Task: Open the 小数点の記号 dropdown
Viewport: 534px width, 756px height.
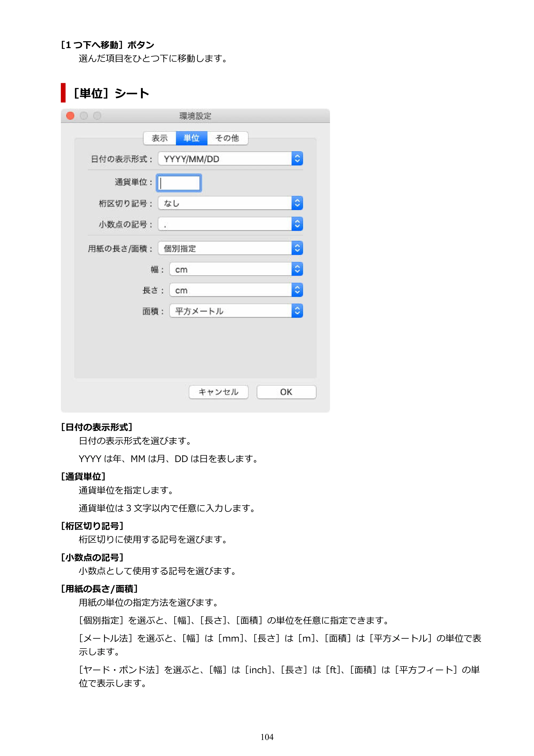Action: (x=230, y=224)
